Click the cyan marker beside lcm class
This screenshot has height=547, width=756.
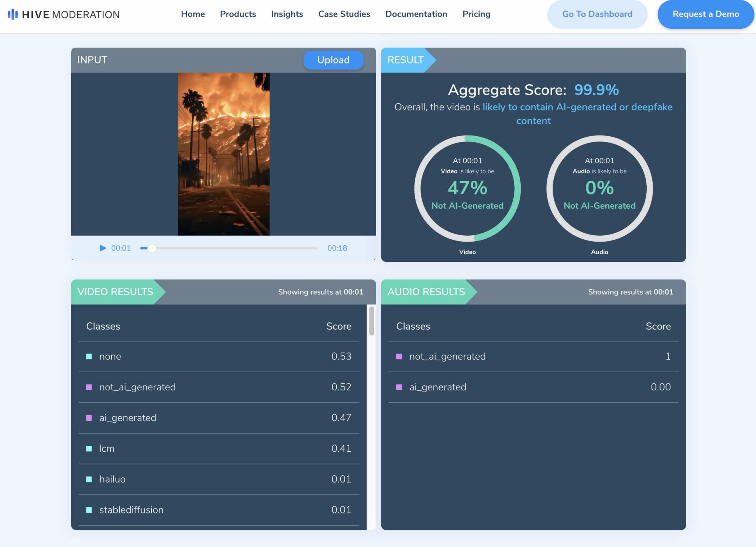[89, 448]
